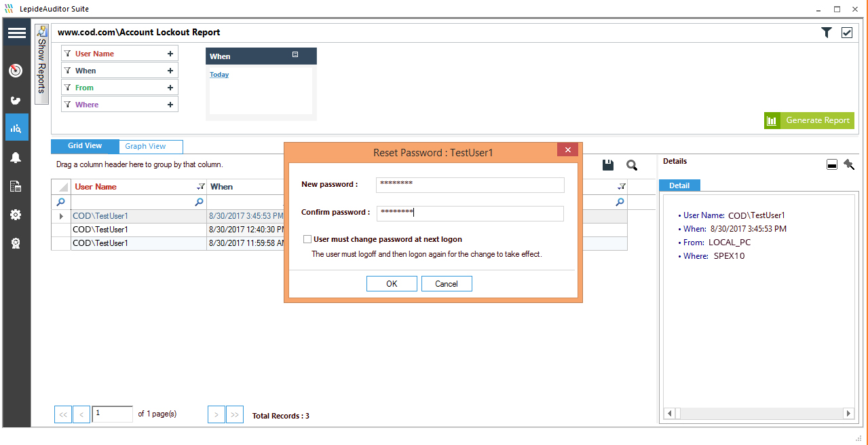
Task: Expand the User Name filter with plus
Action: [170, 54]
